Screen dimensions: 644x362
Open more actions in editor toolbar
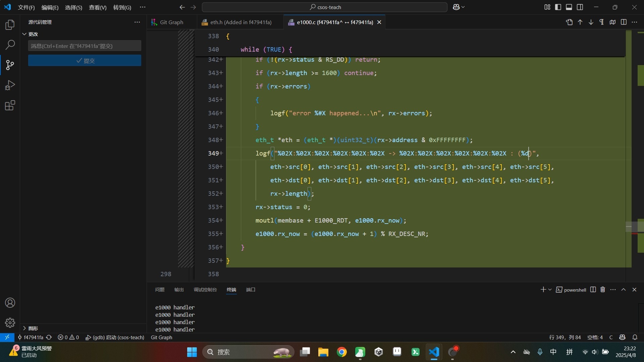coord(634,22)
